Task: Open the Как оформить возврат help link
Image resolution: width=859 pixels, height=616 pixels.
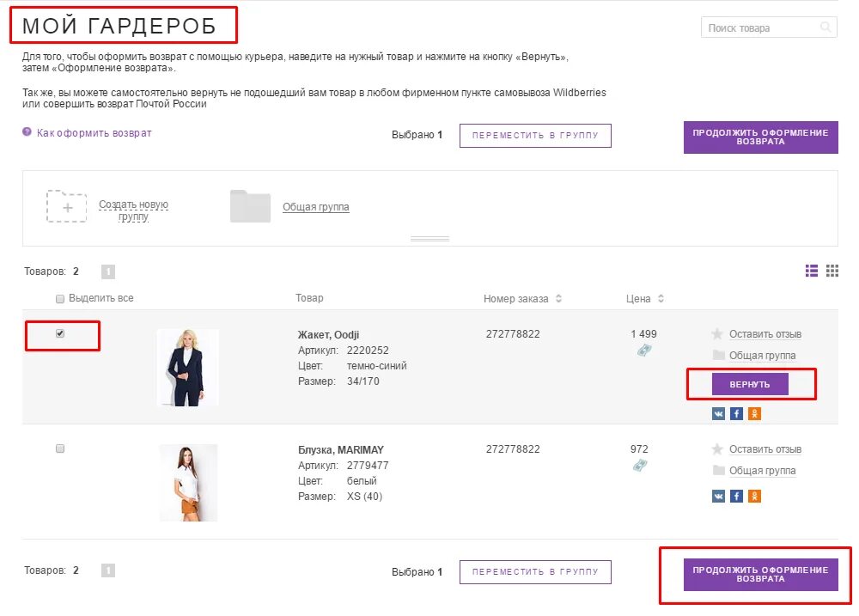Action: click(94, 133)
